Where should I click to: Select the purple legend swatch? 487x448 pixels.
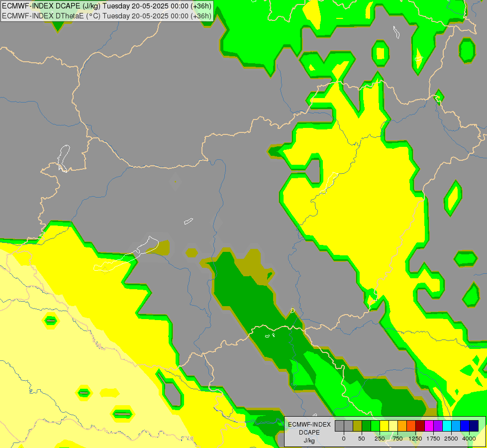(438, 426)
